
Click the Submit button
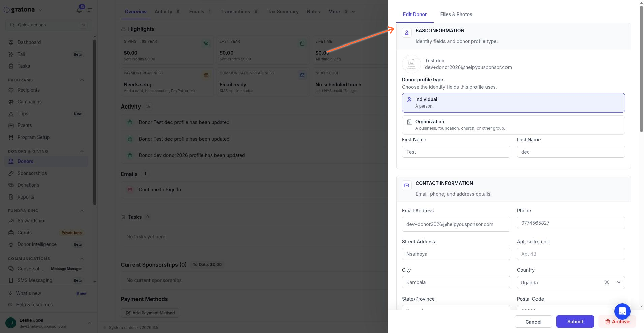point(575,322)
